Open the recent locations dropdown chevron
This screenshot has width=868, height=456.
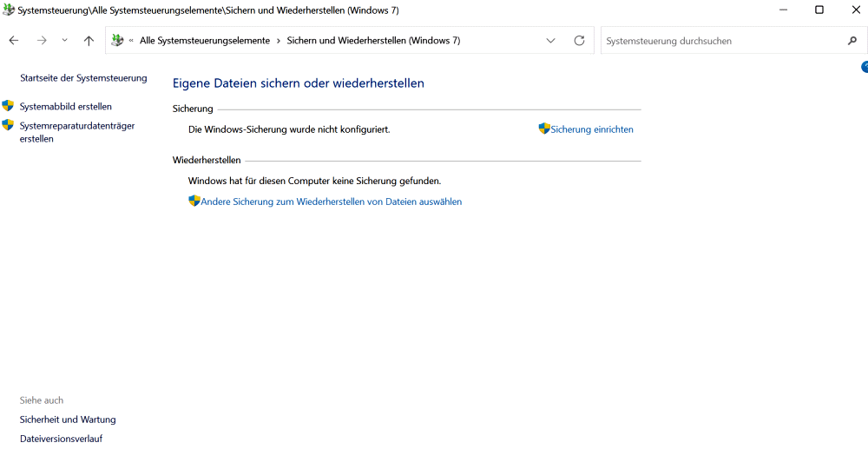(65, 41)
